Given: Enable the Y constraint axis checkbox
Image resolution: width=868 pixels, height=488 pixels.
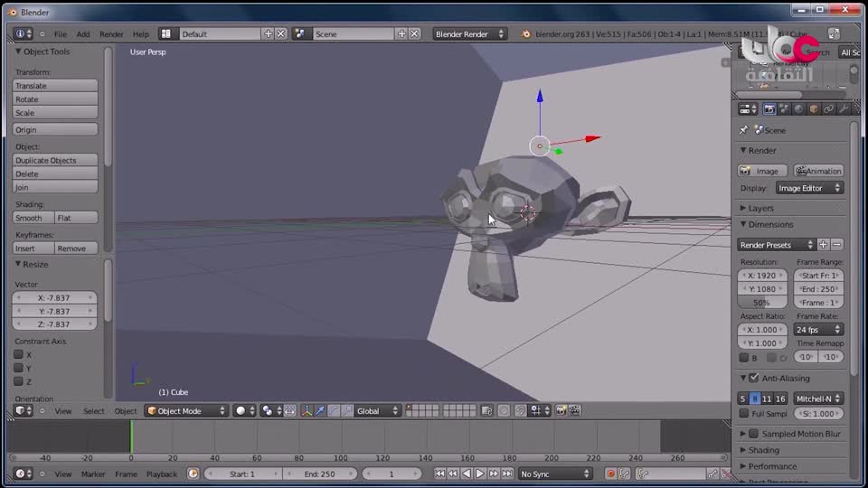Looking at the screenshot, I should [18, 368].
